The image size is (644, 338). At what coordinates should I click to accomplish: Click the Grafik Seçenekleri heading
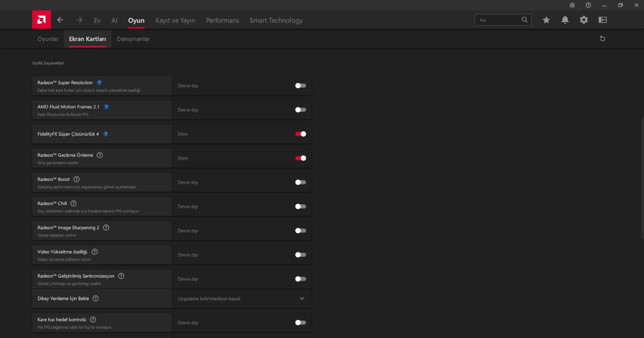pyautogui.click(x=48, y=63)
